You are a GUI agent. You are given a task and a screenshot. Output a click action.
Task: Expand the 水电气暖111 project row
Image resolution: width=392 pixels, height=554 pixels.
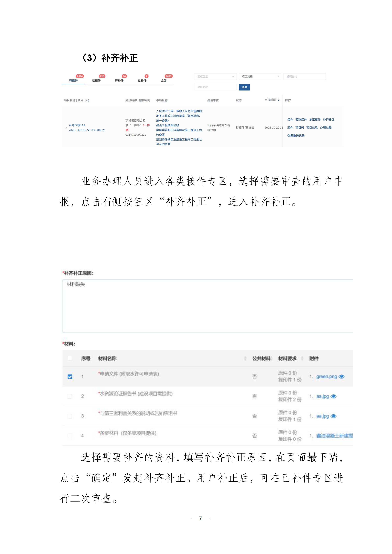click(66, 128)
